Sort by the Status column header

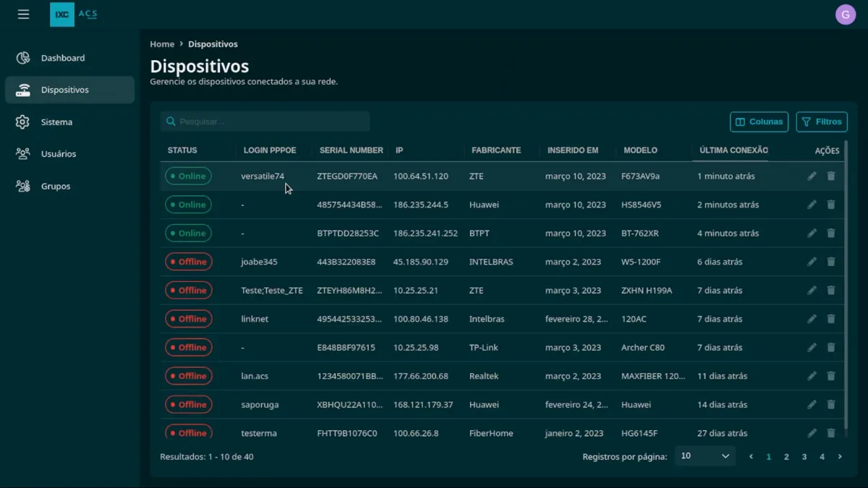coord(182,150)
